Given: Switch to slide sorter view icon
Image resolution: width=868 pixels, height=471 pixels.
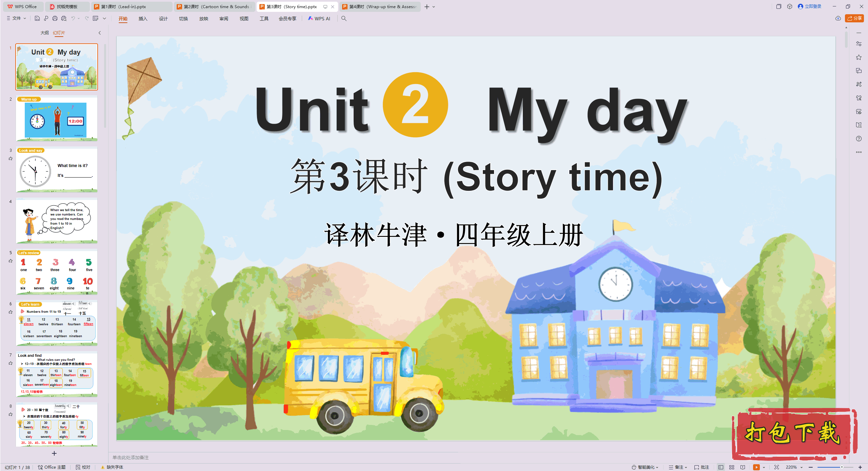Looking at the screenshot, I should pos(732,467).
